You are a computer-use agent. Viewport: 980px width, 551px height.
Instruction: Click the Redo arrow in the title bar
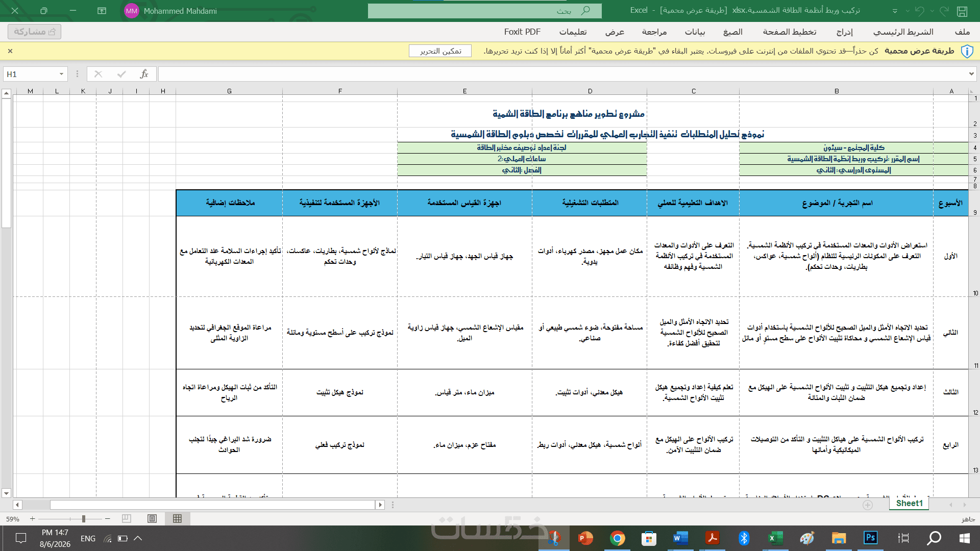[x=944, y=11]
